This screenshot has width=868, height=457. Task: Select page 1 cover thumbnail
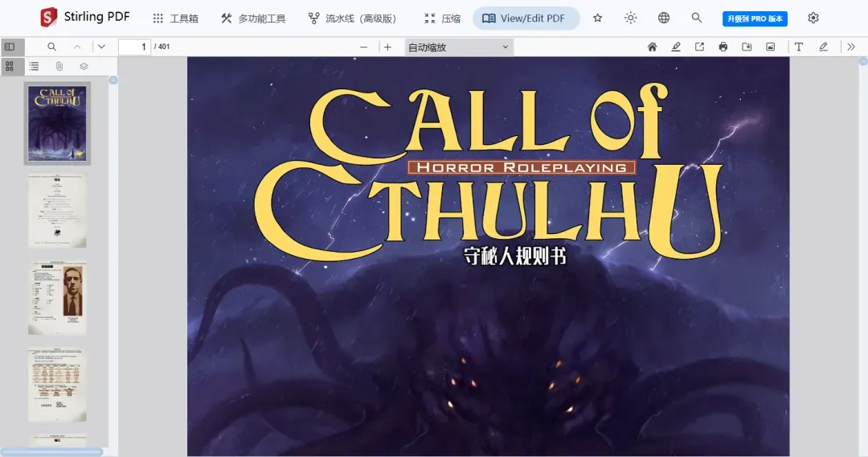(x=57, y=124)
